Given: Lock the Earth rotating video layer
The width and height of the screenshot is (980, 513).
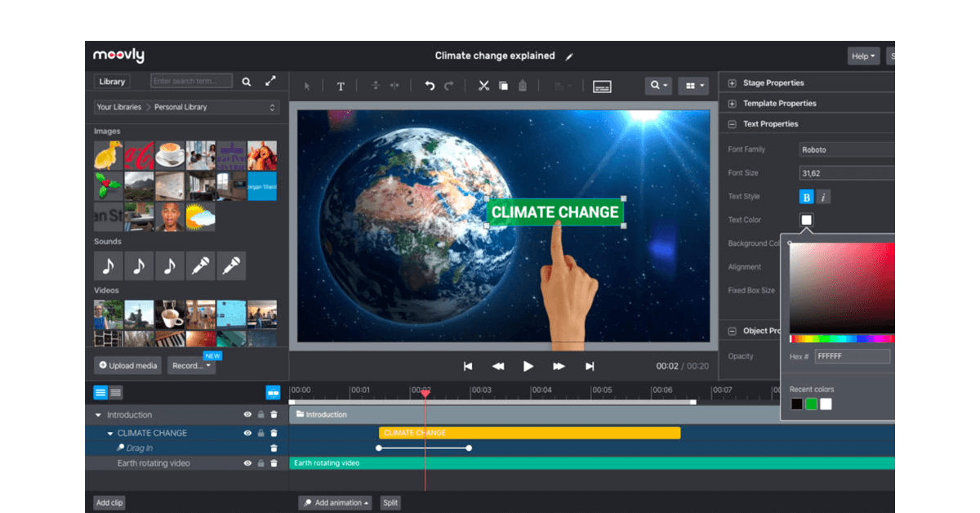Looking at the screenshot, I should pos(261,463).
